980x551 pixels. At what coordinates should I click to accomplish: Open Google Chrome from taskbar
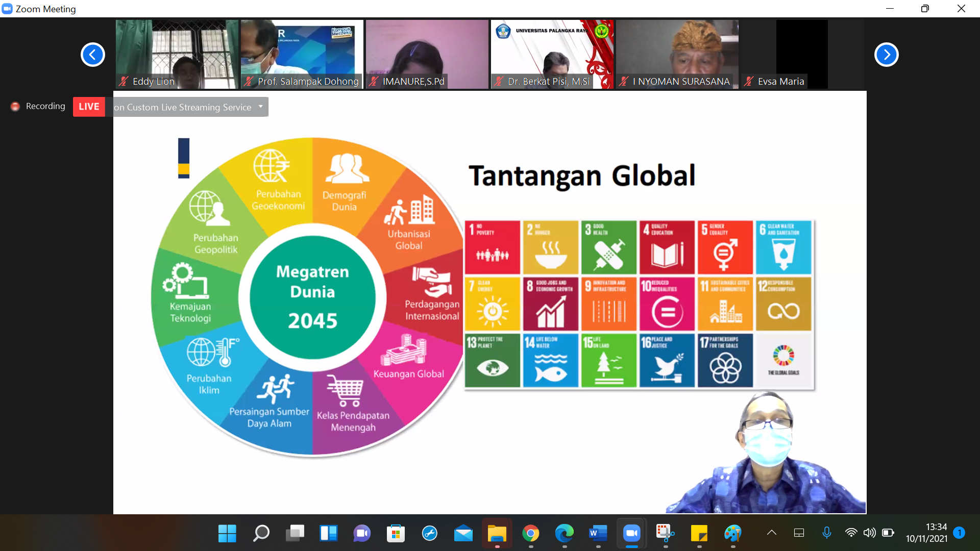[x=530, y=533]
